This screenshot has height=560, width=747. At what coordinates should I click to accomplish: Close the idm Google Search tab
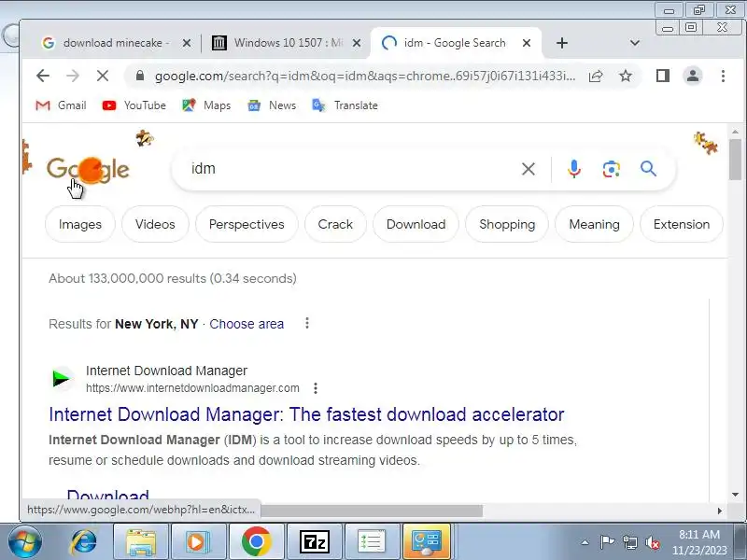pyautogui.click(x=527, y=43)
